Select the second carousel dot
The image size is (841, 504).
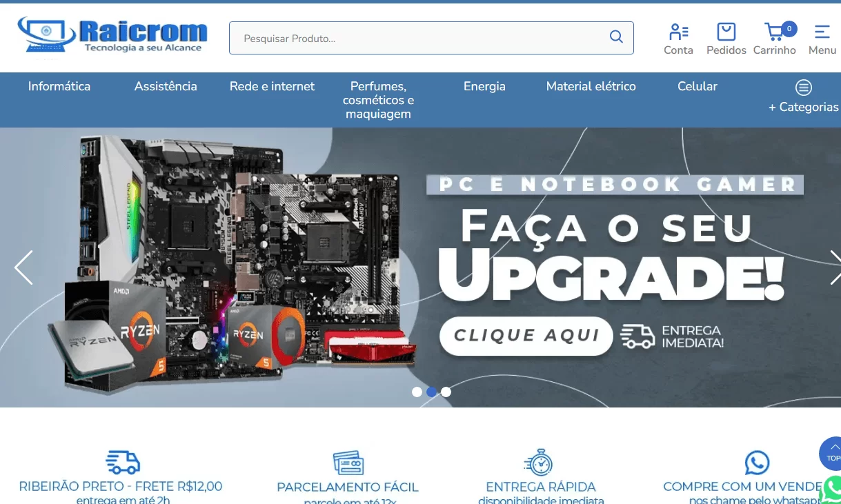[x=432, y=392]
